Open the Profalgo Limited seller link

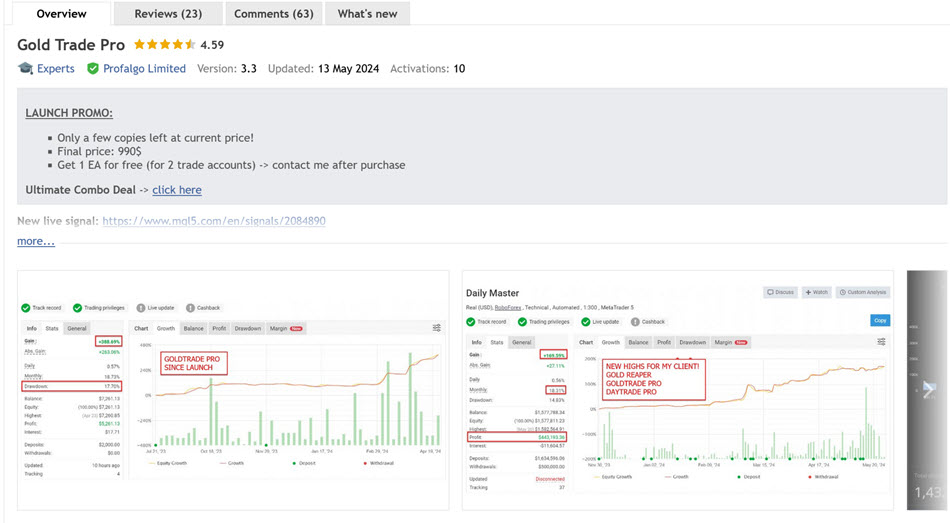[x=144, y=68]
